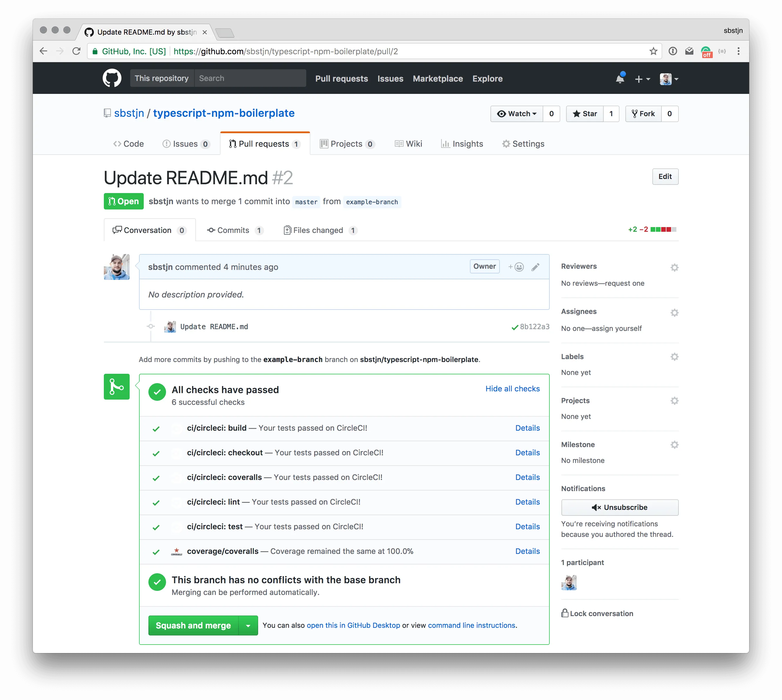Screen dimensions: 782x700
Task: Click the green git merge status icon
Action: tap(116, 387)
